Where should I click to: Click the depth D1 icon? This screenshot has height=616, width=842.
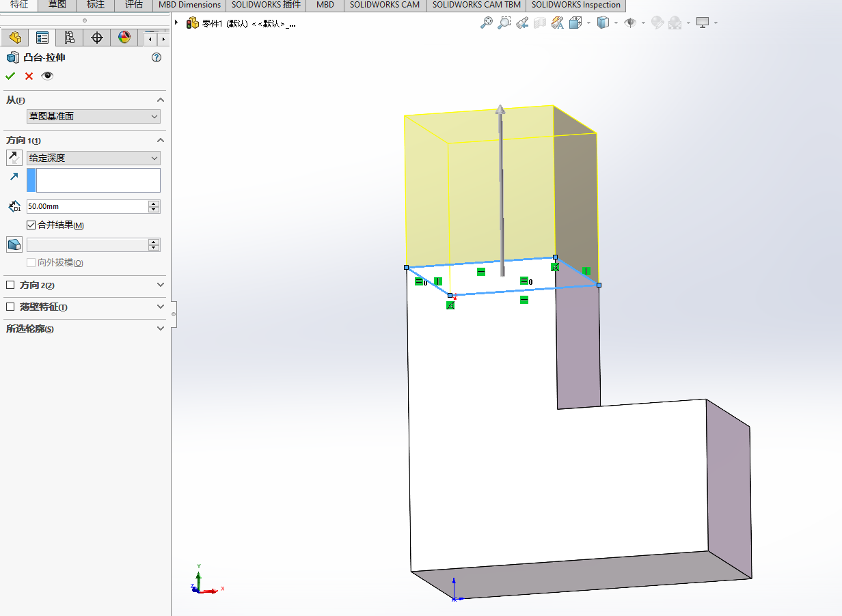pyautogui.click(x=14, y=206)
